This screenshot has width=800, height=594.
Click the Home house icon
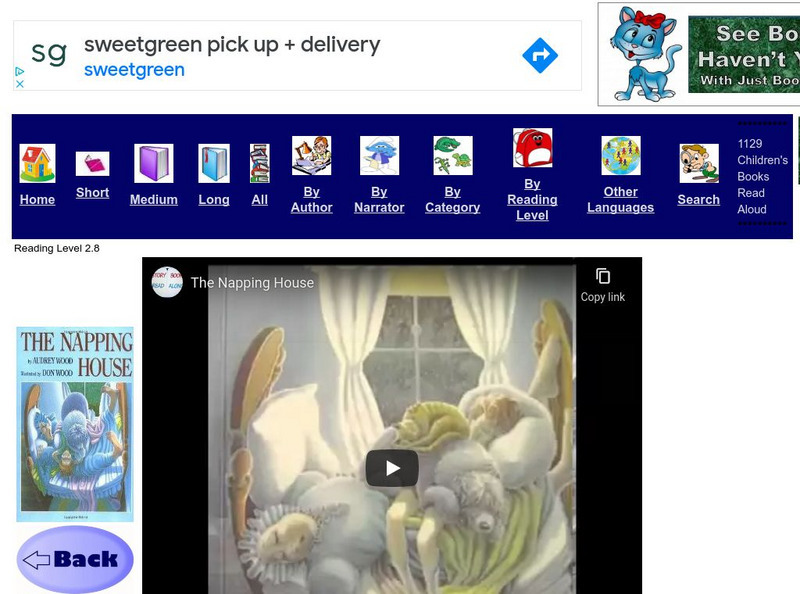tap(37, 163)
